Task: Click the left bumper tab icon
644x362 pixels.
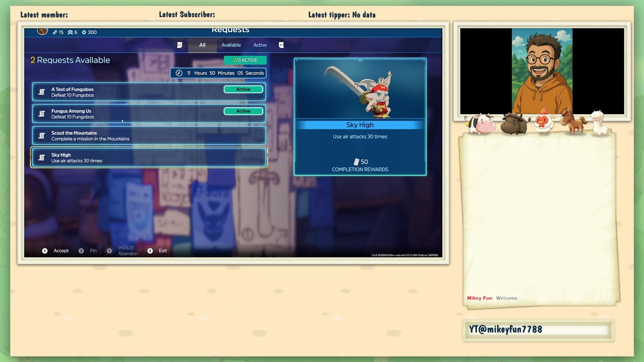Action: [x=180, y=45]
